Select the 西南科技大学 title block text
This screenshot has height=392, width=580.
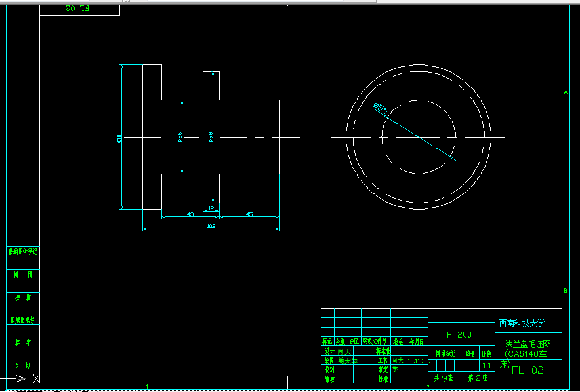click(522, 324)
